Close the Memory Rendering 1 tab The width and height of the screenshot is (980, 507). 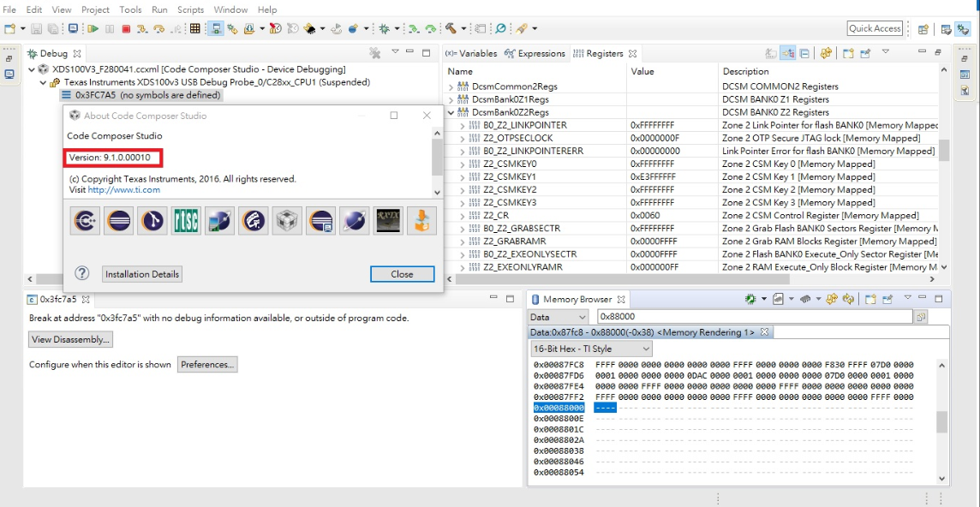[764, 331]
